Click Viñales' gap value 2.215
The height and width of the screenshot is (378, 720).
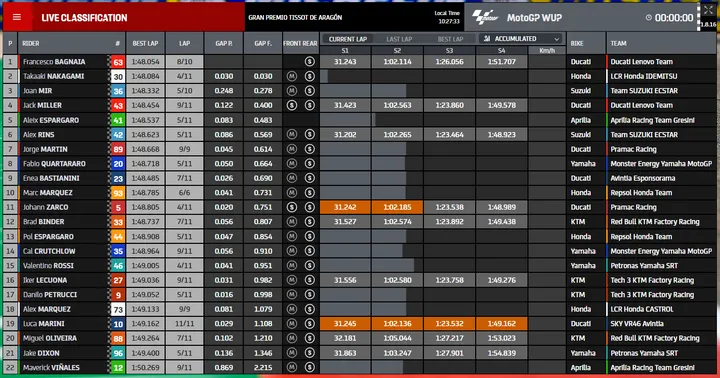263,367
